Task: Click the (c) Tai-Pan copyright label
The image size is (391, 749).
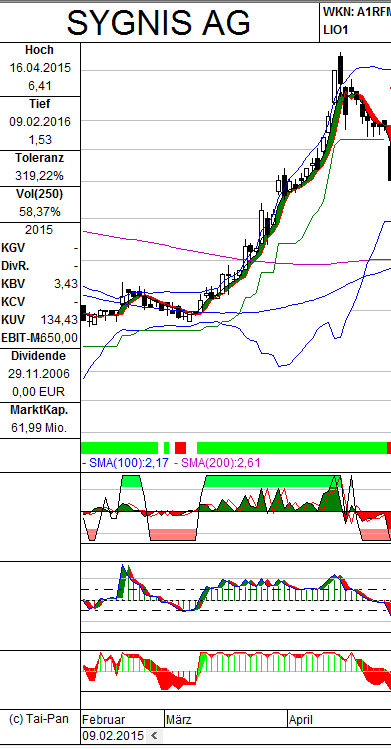Action: click(39, 719)
